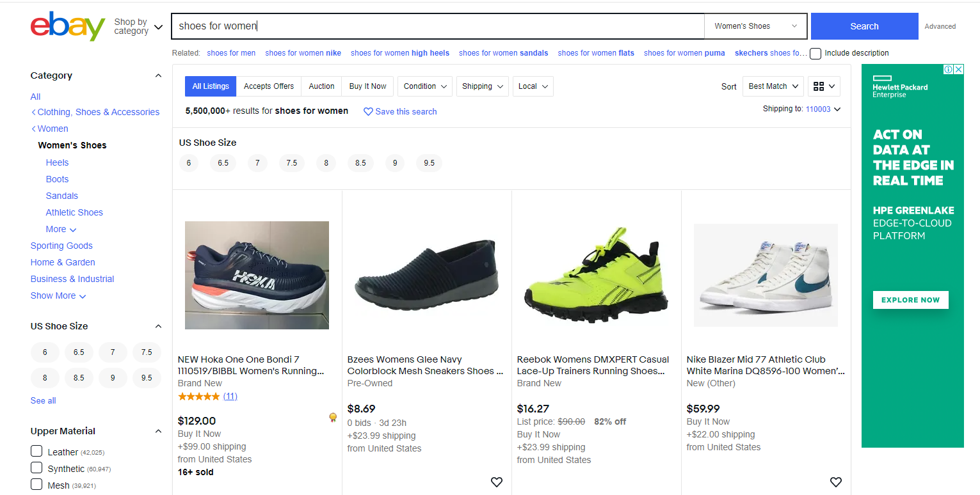Expand Show More categories

[58, 295]
